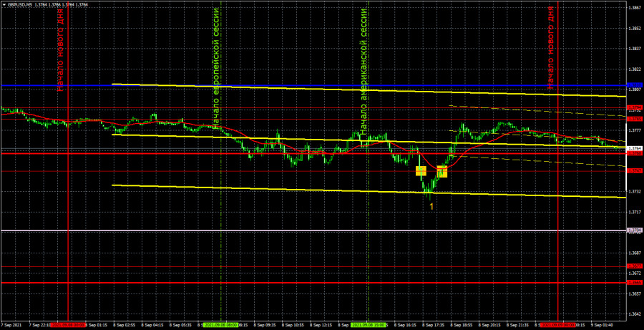
Task: Select the first yellow signal marker square
Action: point(421,171)
